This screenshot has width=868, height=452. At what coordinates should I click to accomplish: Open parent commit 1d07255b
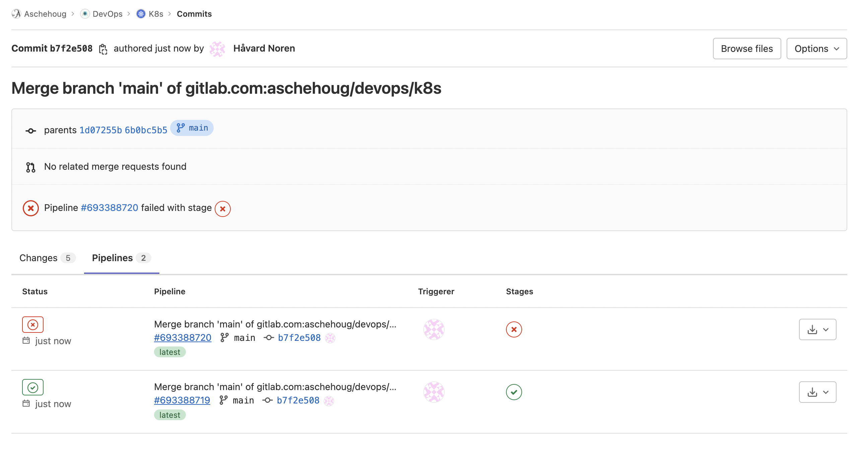[100, 130]
